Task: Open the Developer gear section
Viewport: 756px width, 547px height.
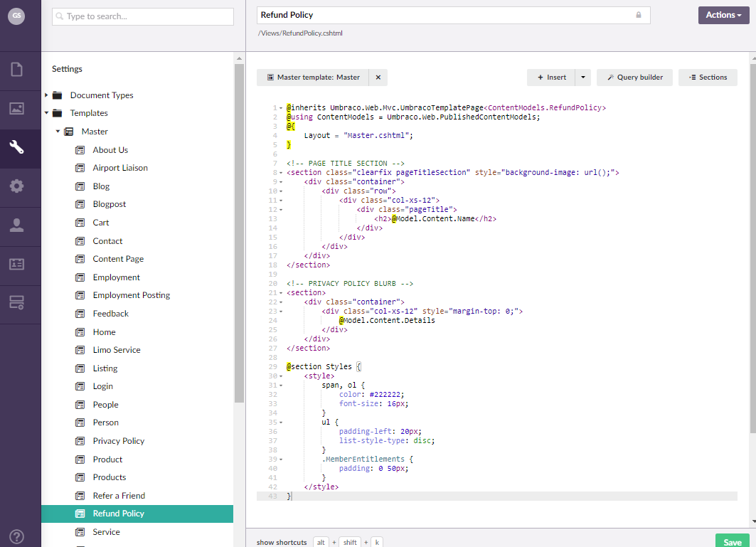Action: point(16,186)
